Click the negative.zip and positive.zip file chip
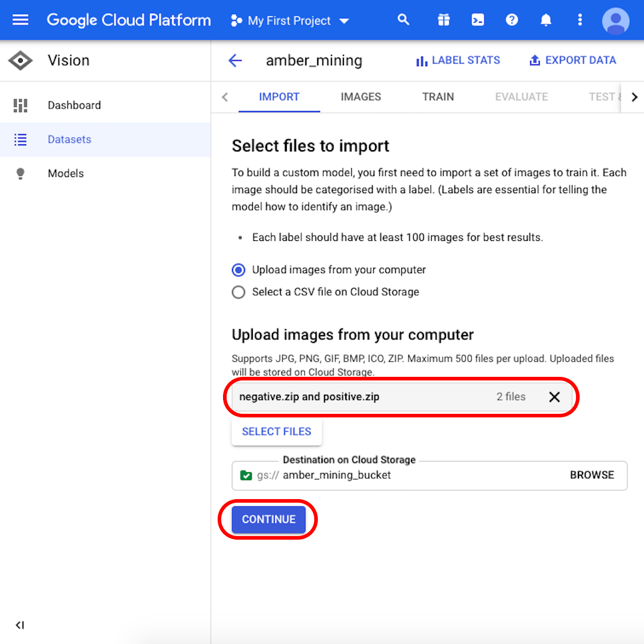This screenshot has height=644, width=644. [x=401, y=397]
